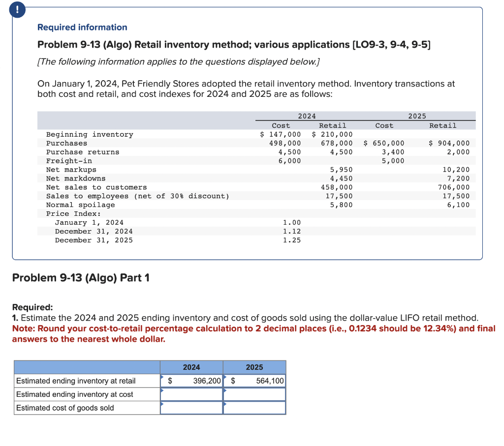504x446 pixels.
Task: Click the 2024 column header in the answer table
Action: click(x=191, y=367)
